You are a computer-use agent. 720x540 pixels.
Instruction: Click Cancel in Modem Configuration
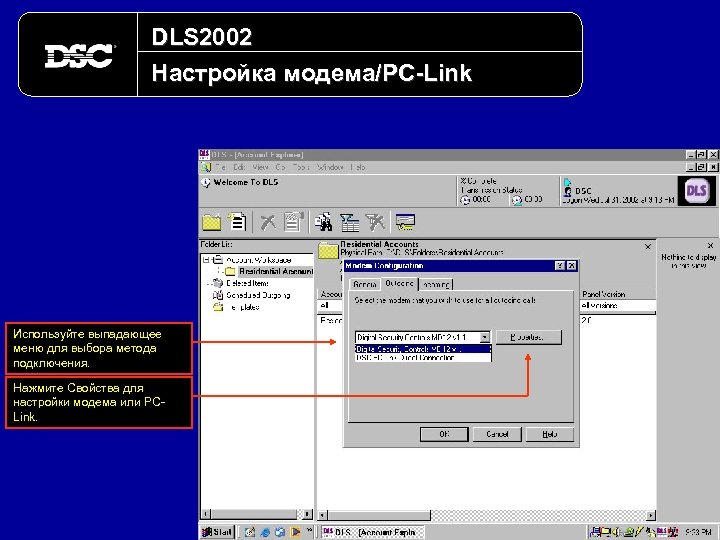click(497, 434)
